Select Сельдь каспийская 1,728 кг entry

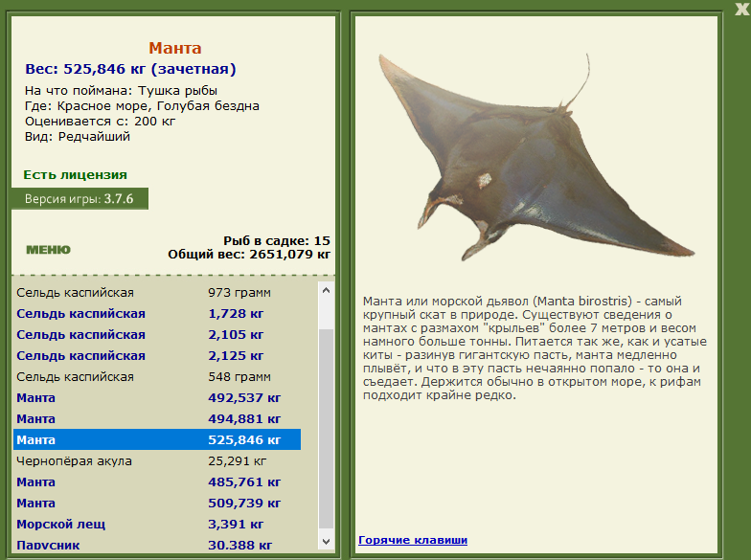[157, 314]
